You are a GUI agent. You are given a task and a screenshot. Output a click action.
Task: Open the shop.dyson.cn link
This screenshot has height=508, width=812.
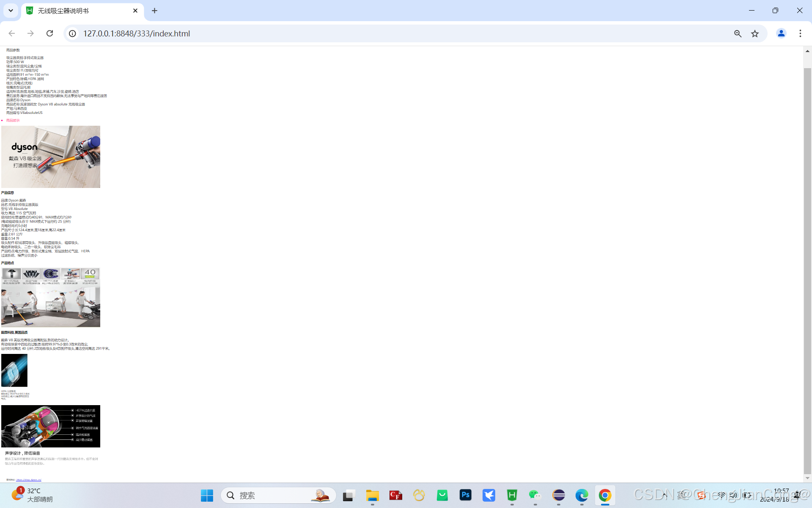[29, 480]
